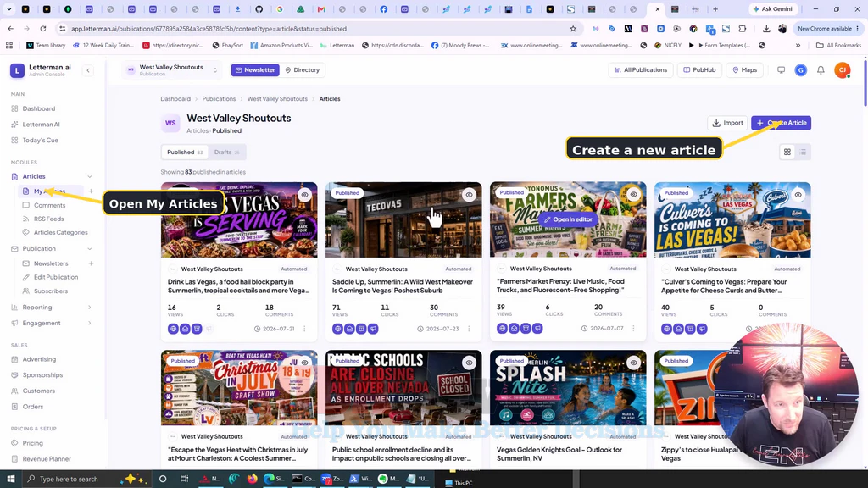Toggle eye icon on Farmers Market card
868x488 pixels.
[x=633, y=194]
